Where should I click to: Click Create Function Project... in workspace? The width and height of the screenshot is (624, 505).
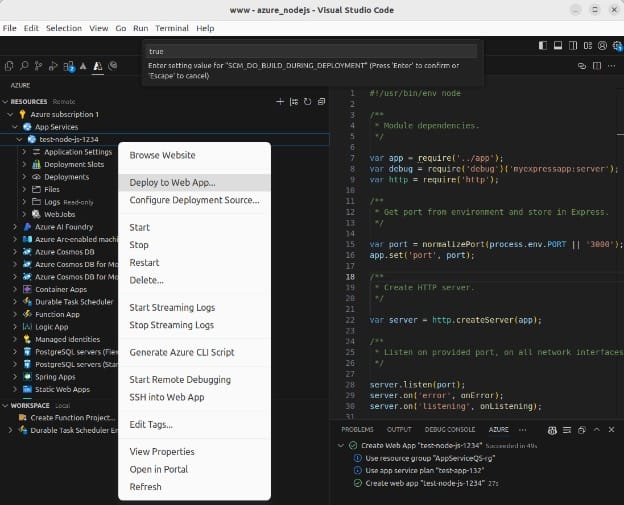tap(72, 418)
